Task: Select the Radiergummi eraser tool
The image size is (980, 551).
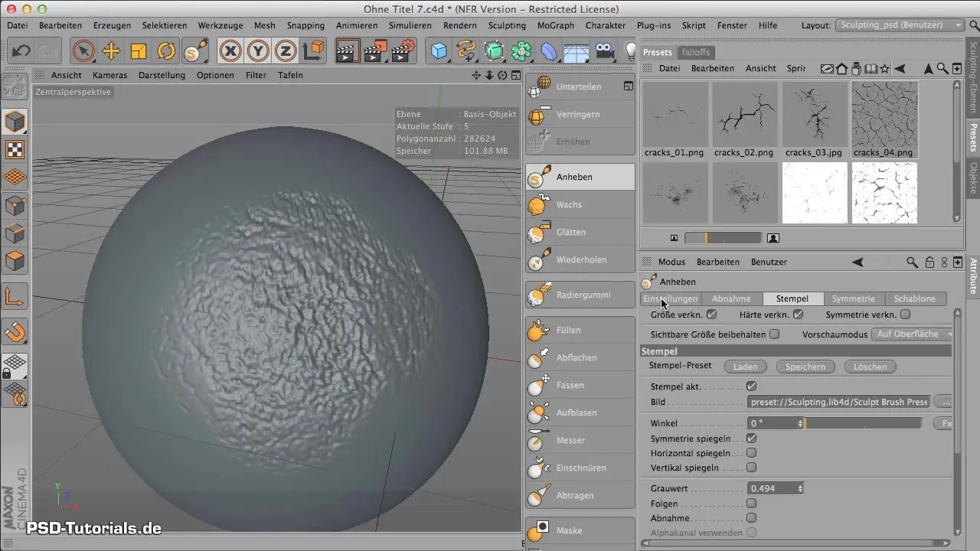Action: click(580, 295)
